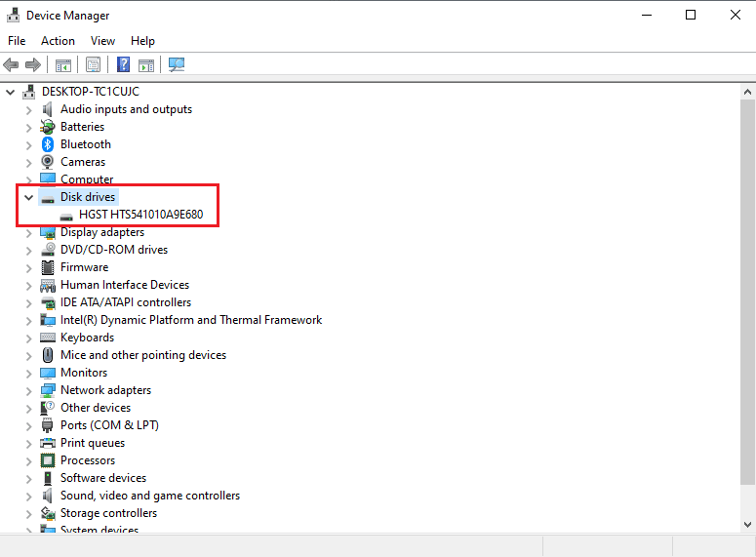Click Scan for hardware changes toolbar icon

(177, 64)
